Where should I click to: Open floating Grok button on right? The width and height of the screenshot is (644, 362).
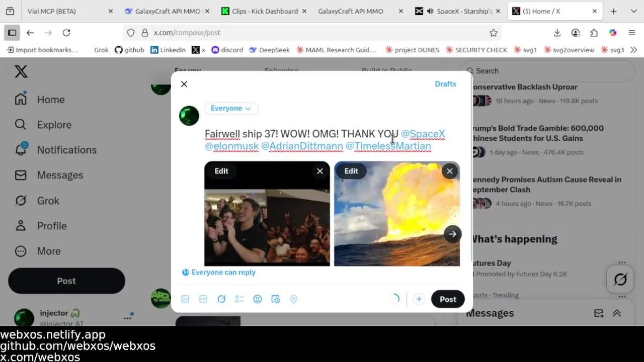[620, 279]
